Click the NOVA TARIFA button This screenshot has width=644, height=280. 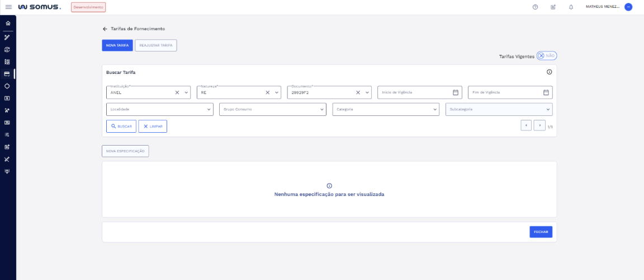tap(117, 45)
